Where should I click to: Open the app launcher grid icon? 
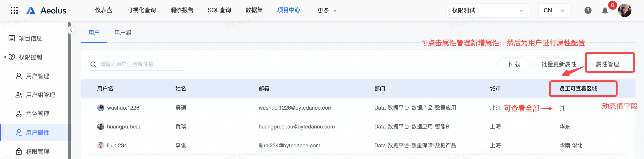point(14,10)
